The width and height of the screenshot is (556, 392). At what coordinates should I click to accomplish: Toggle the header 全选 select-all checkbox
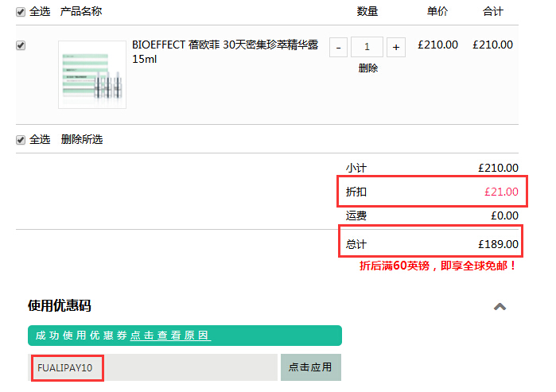21,12
